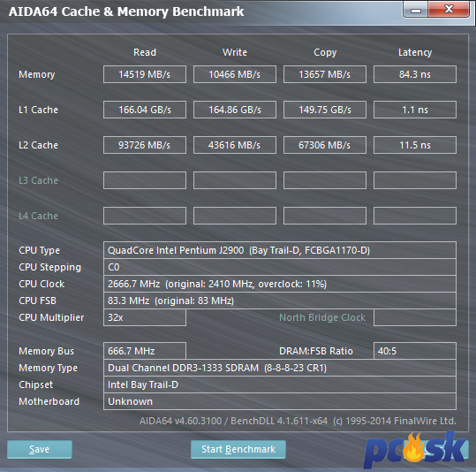This screenshot has width=476, height=472.
Task: Click the DRAM:FSB Ratio value 40:5
Action: (x=415, y=351)
